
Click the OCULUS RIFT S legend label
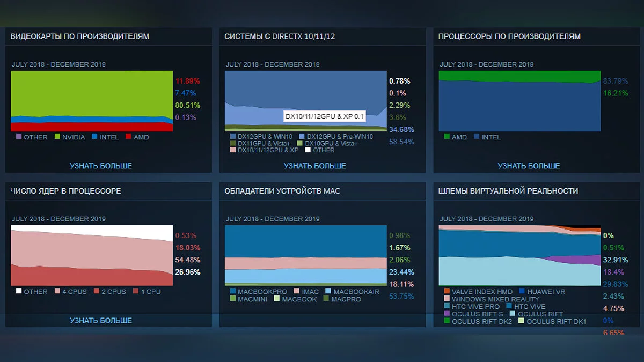coord(477,314)
